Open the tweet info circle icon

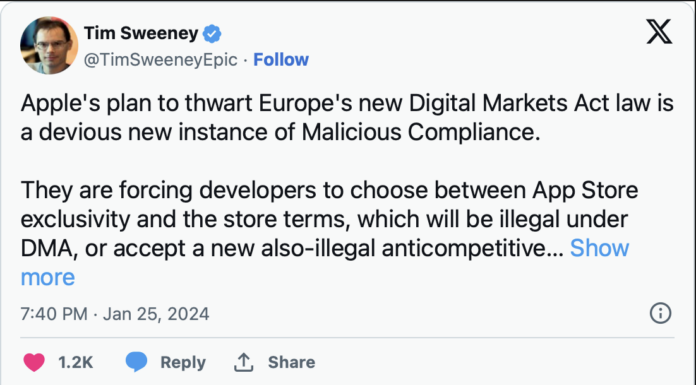pyautogui.click(x=660, y=314)
